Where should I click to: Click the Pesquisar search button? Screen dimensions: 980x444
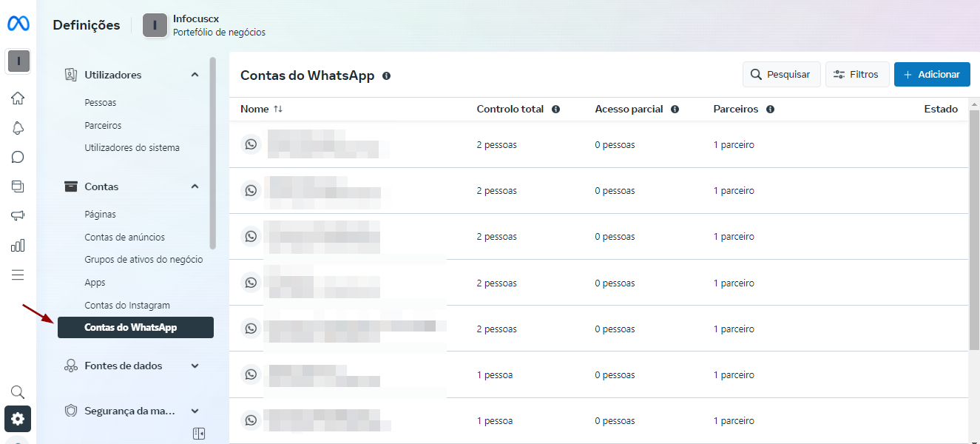click(x=781, y=74)
